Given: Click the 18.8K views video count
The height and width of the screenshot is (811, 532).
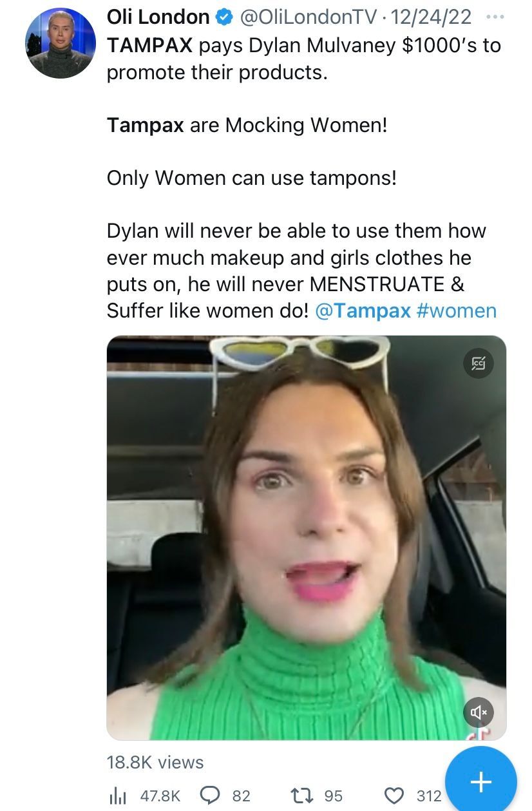Looking at the screenshot, I should pyautogui.click(x=155, y=762).
